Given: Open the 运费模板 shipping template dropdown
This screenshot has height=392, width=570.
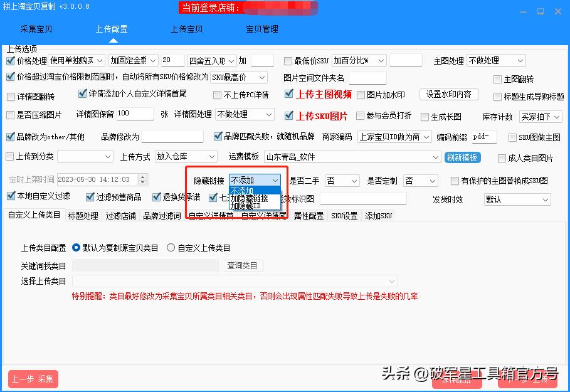Looking at the screenshot, I should [x=352, y=157].
